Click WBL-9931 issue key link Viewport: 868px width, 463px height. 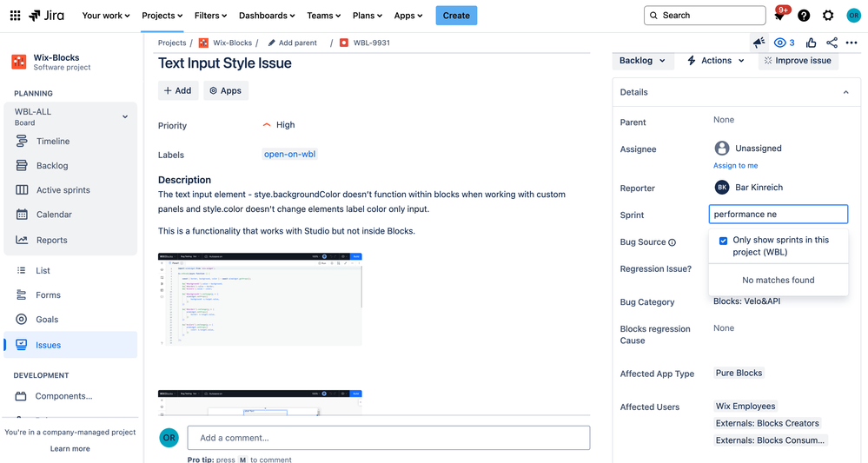(x=372, y=43)
